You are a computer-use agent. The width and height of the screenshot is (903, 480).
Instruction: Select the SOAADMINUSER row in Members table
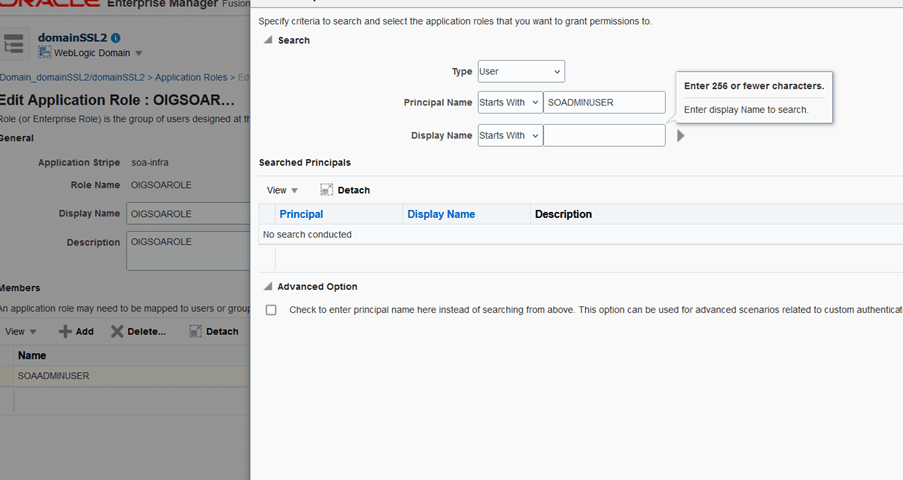pos(54,376)
